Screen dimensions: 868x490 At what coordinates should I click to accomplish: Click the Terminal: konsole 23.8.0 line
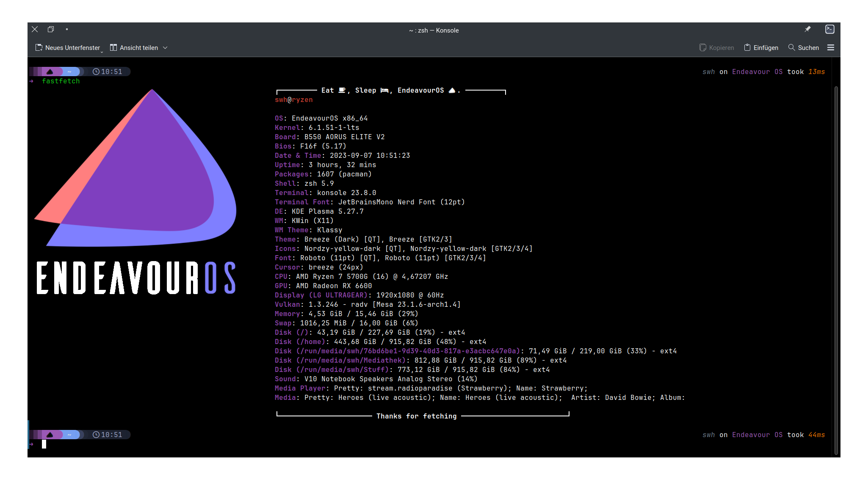click(x=326, y=193)
